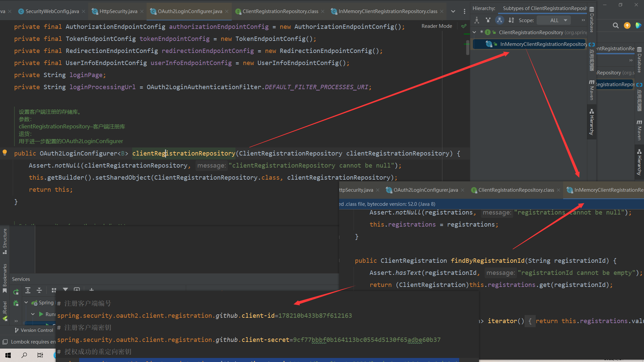The width and height of the screenshot is (644, 362).
Task: Open the filter options in Services toolbar
Action: click(x=65, y=290)
